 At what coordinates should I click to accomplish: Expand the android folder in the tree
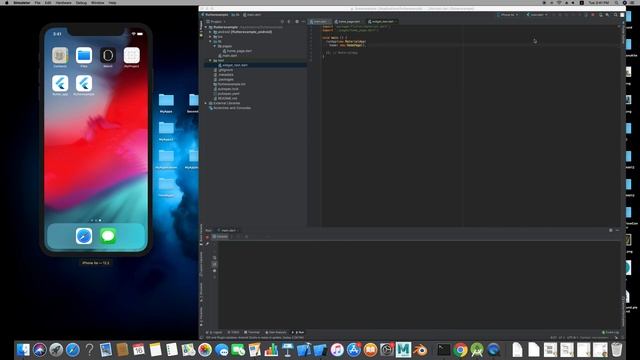point(211,32)
